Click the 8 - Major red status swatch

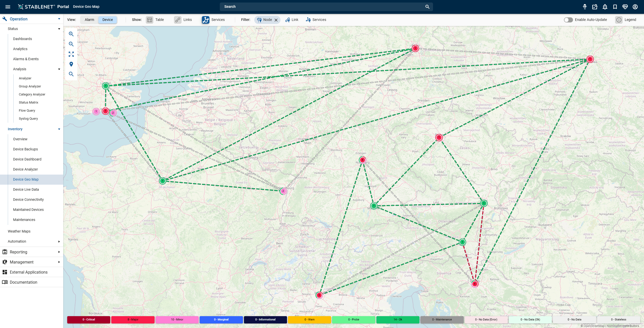(x=133, y=319)
